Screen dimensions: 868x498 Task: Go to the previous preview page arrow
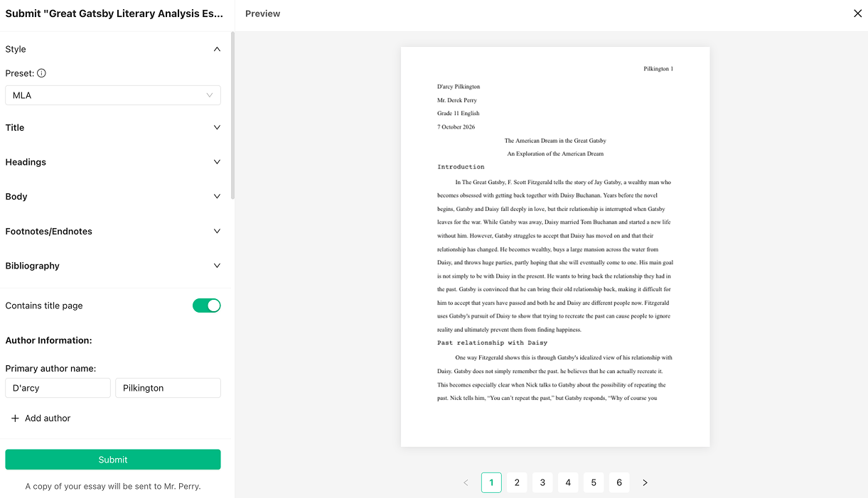[466, 482]
